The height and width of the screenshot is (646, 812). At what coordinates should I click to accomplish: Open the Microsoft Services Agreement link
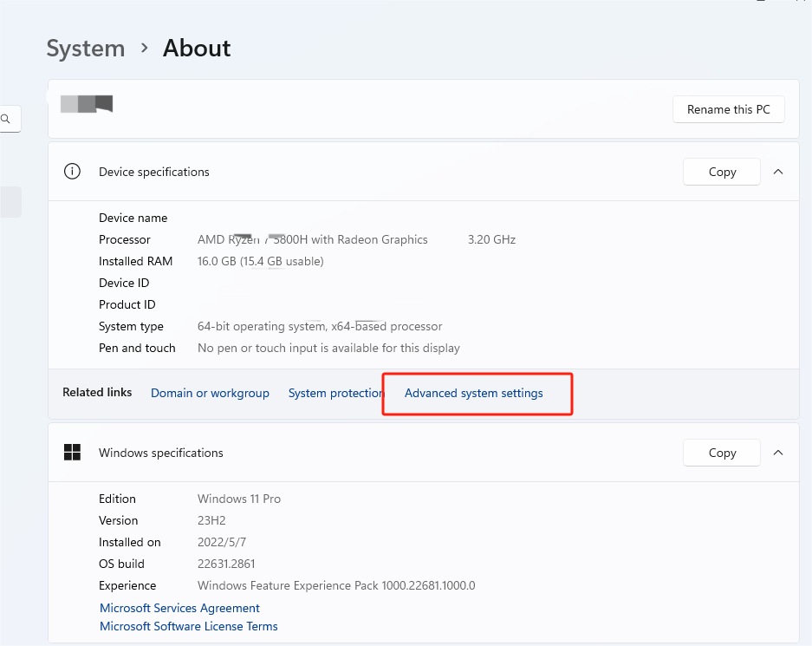179,608
